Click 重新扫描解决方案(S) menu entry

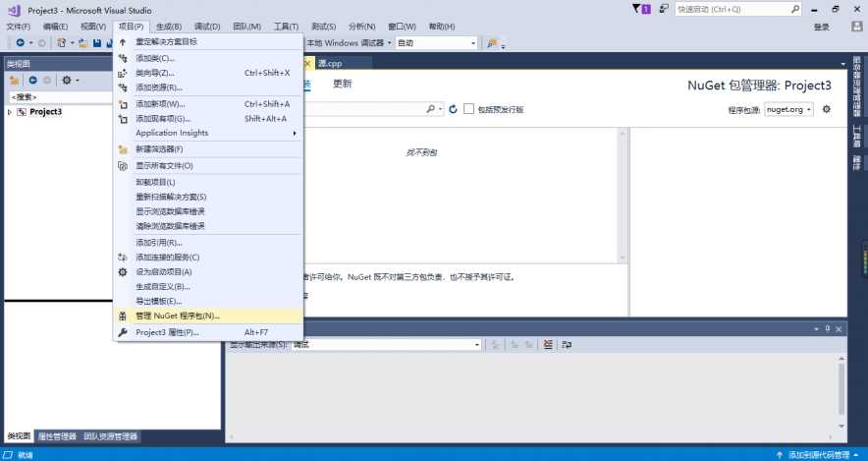coord(171,197)
